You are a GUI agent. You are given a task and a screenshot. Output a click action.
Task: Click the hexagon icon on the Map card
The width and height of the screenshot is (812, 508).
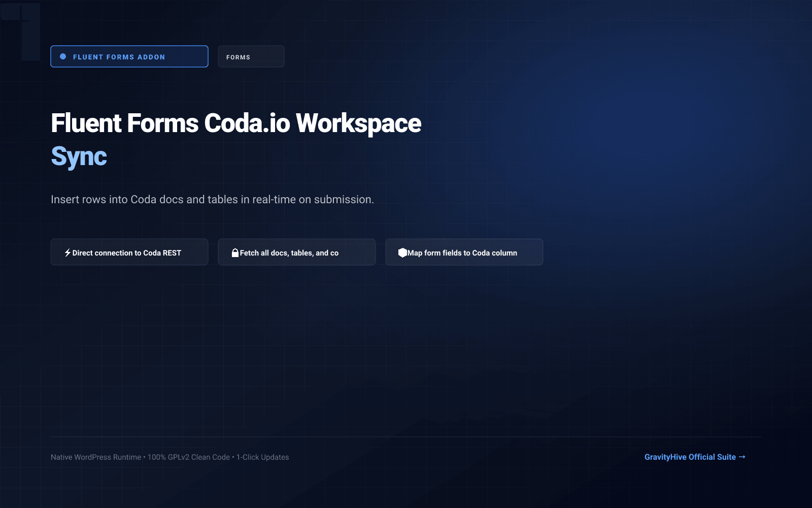[402, 252]
